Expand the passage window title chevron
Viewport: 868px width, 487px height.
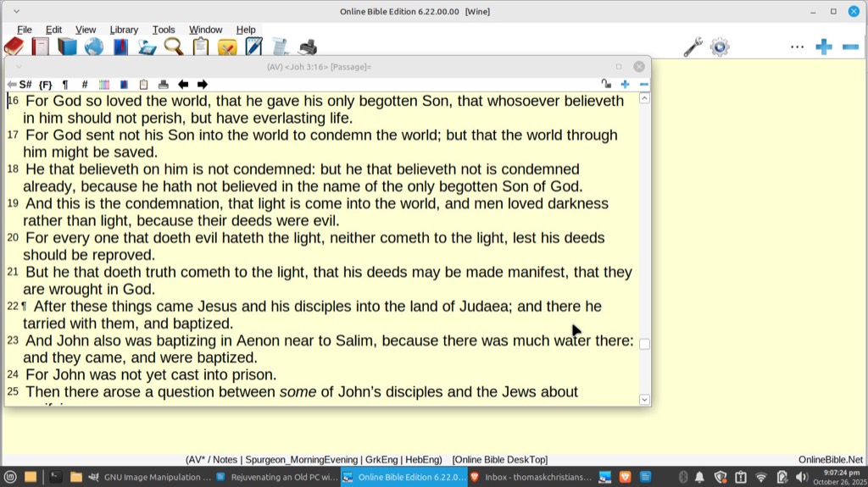click(x=19, y=67)
